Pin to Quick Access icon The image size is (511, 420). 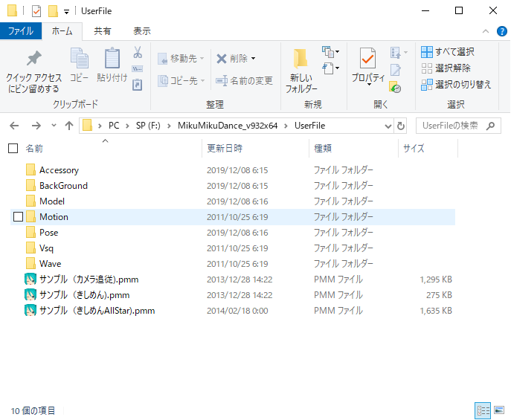pyautogui.click(x=34, y=58)
